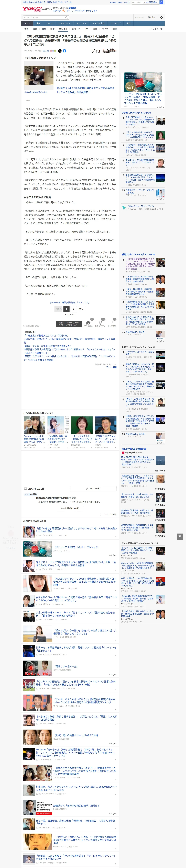Open ルルルン プレシャス ad image in sidebar
Image resolution: width=186 pixels, height=868 pixels.
(x=143, y=82)
